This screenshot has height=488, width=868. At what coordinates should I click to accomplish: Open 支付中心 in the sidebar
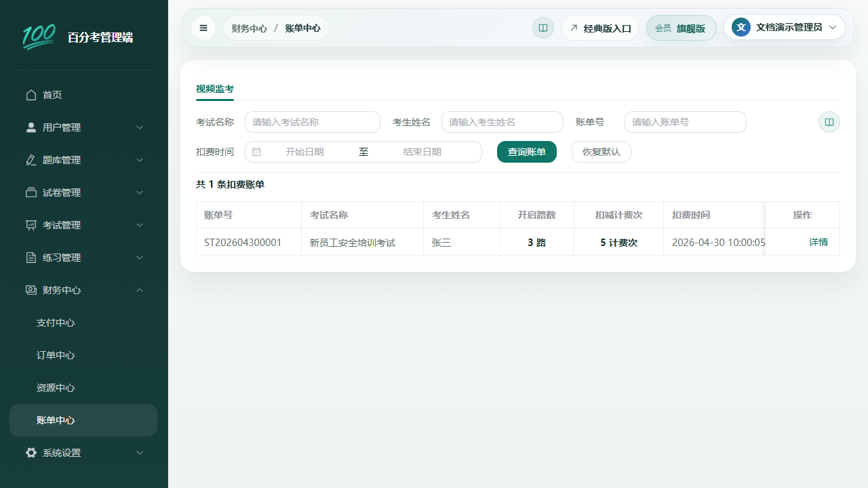point(83,323)
